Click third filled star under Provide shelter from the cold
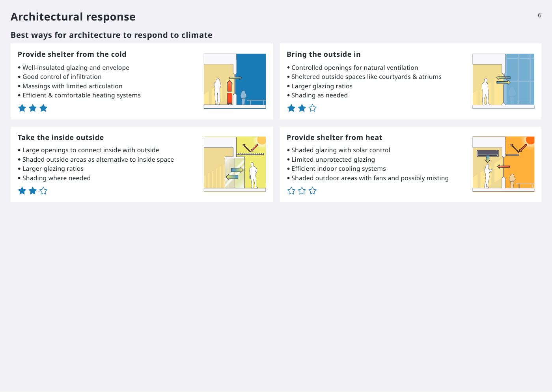 [43, 108]
